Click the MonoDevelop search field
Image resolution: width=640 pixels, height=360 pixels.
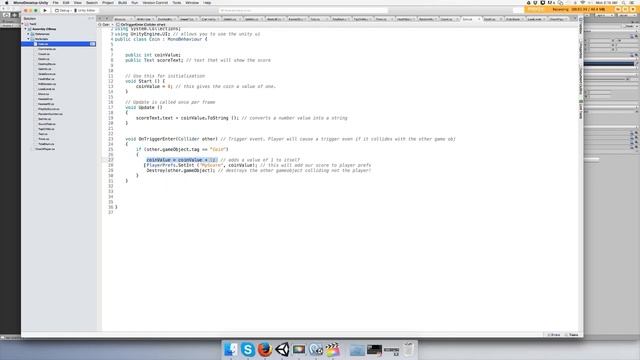tap(303, 10)
